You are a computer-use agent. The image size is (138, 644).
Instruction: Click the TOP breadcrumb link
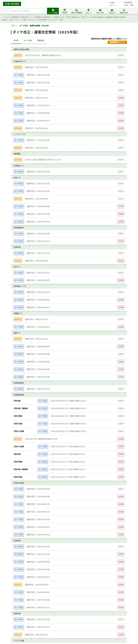coord(13,26)
